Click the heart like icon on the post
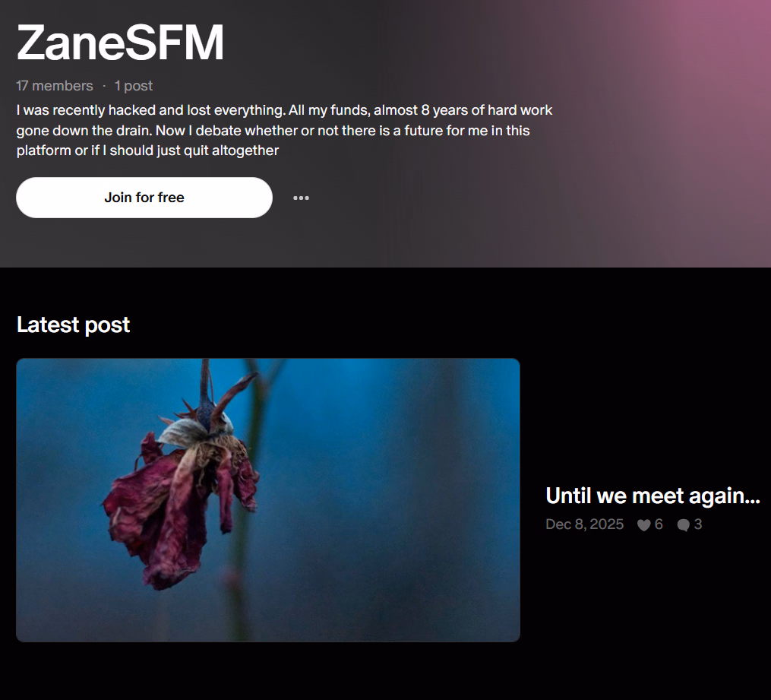Image resolution: width=771 pixels, height=700 pixels. point(643,525)
